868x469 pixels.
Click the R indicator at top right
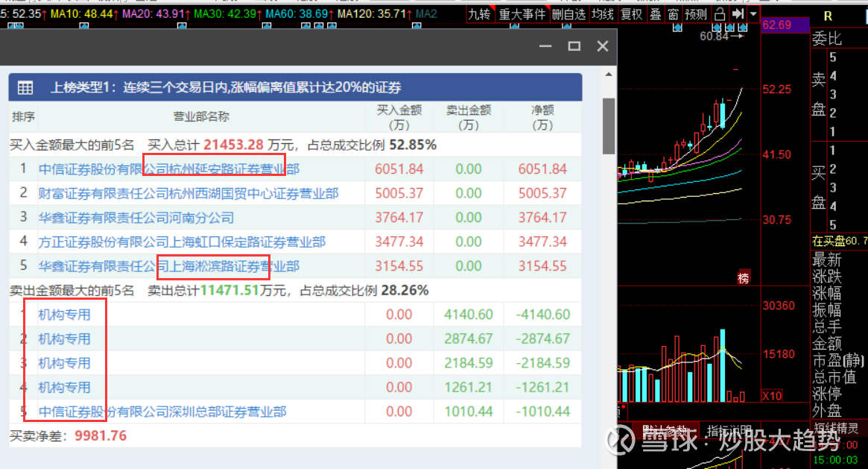829,16
